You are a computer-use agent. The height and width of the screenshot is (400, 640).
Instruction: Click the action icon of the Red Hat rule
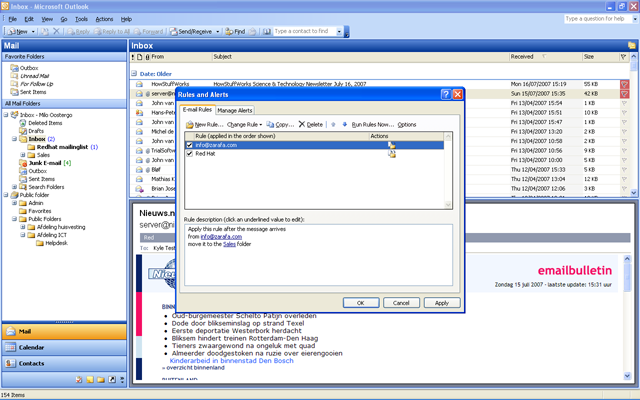coord(392,154)
